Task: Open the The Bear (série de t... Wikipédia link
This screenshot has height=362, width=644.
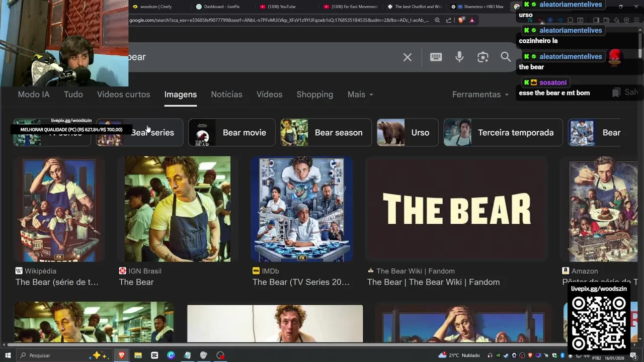Action: pos(57,282)
